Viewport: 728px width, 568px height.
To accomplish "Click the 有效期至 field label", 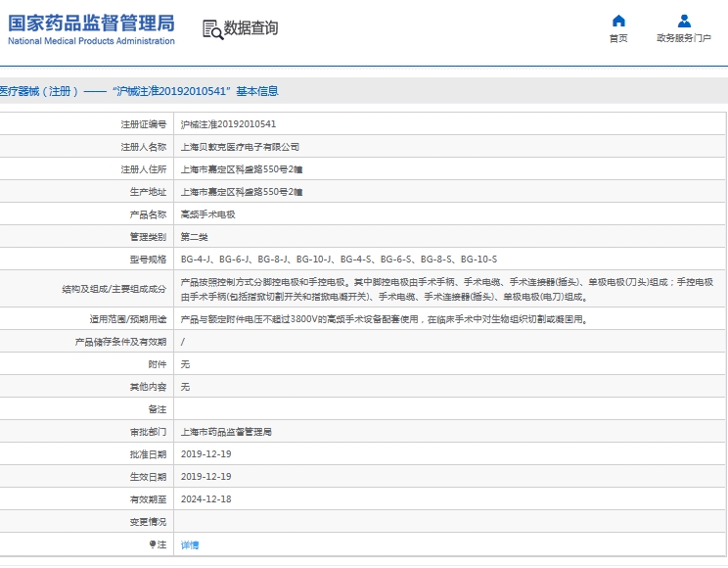I will [x=148, y=499].
